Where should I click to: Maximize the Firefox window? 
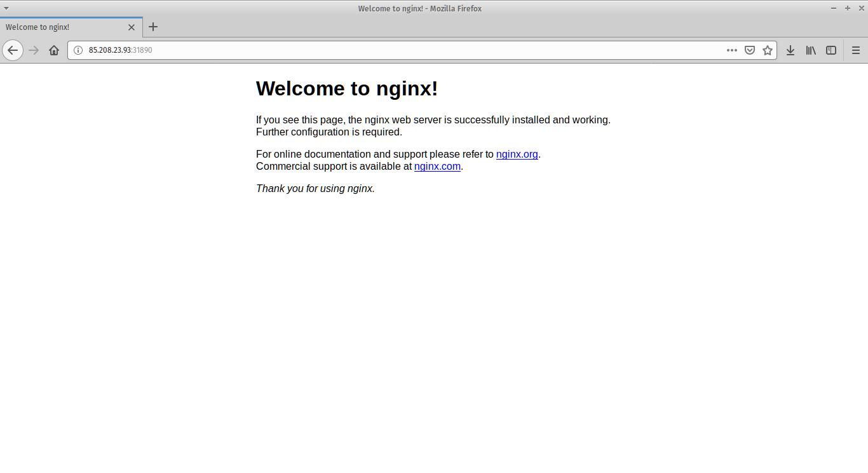[x=847, y=8]
